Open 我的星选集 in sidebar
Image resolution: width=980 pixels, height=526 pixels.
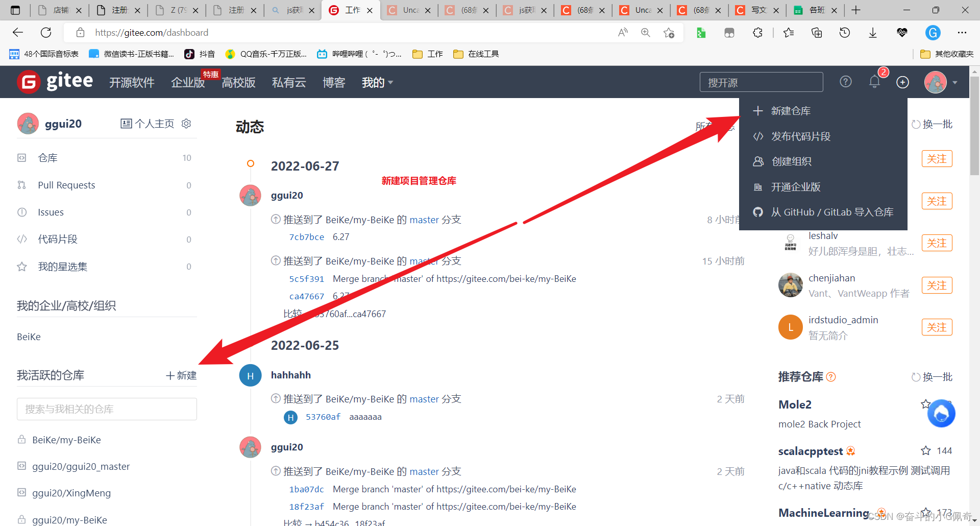pos(107,267)
